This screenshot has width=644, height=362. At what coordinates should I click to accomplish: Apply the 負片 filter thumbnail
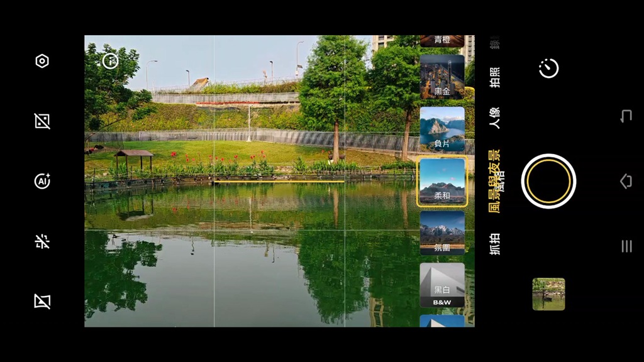tap(442, 129)
